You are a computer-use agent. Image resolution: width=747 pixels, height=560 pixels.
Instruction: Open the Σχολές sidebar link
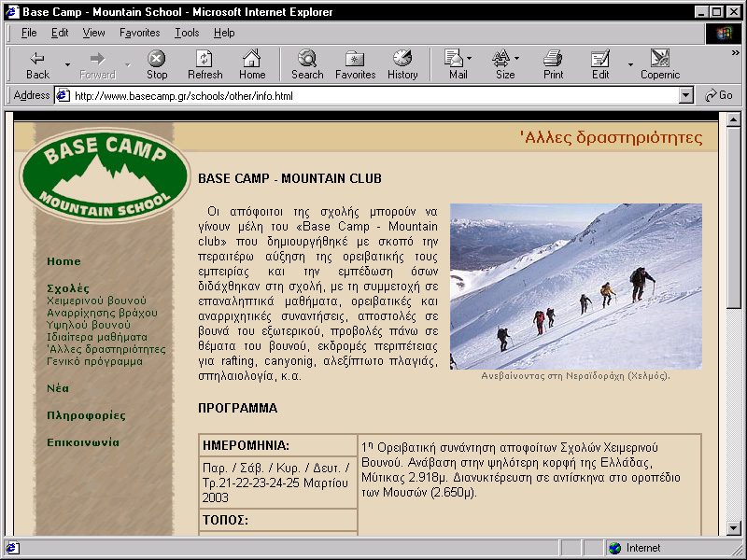pos(68,288)
